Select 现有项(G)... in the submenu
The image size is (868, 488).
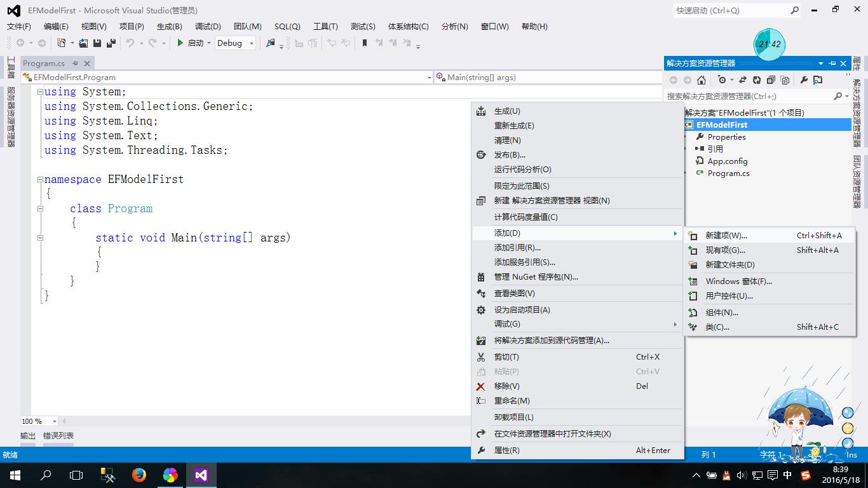770,250
